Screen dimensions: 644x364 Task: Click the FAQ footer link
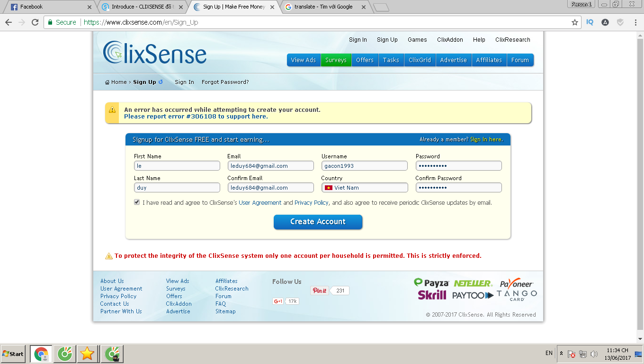click(221, 304)
